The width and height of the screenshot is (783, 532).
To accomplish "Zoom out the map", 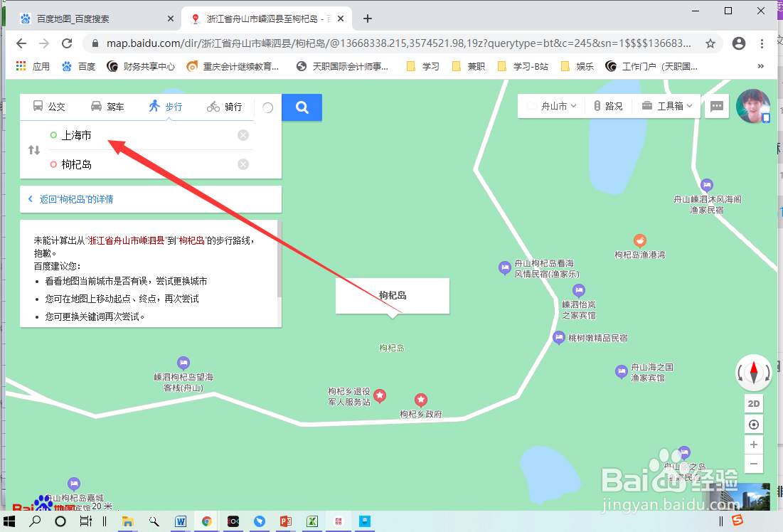I will pos(754,464).
